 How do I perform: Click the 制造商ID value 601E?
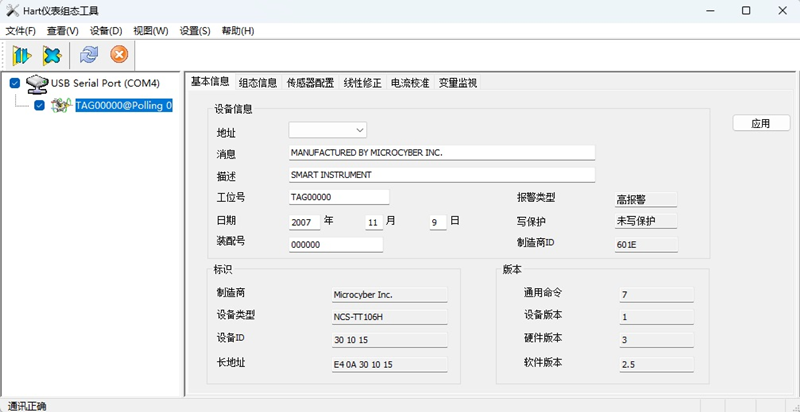(646, 245)
